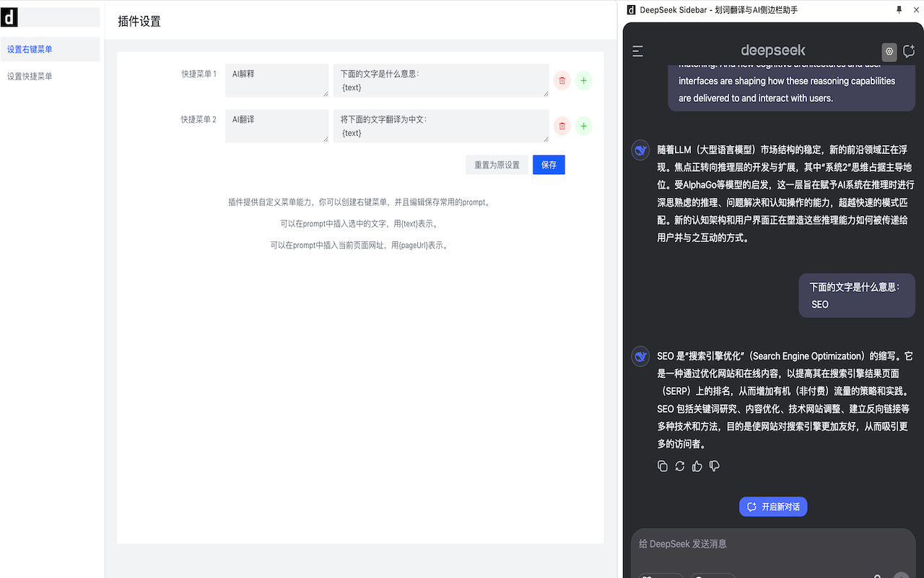This screenshot has width=924, height=578.
Task: Regenerate the SEO answer
Action: point(680,467)
